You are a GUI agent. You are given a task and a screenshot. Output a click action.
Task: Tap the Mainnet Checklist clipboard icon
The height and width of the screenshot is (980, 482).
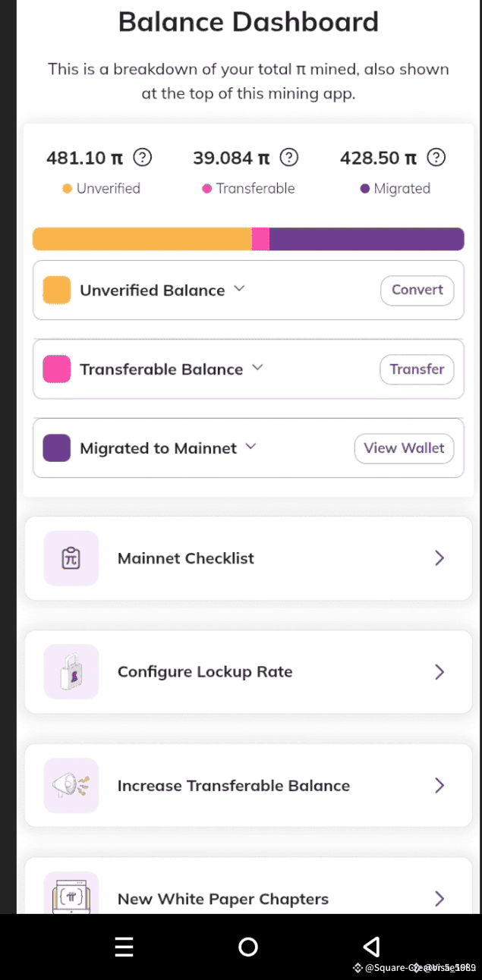coord(71,558)
